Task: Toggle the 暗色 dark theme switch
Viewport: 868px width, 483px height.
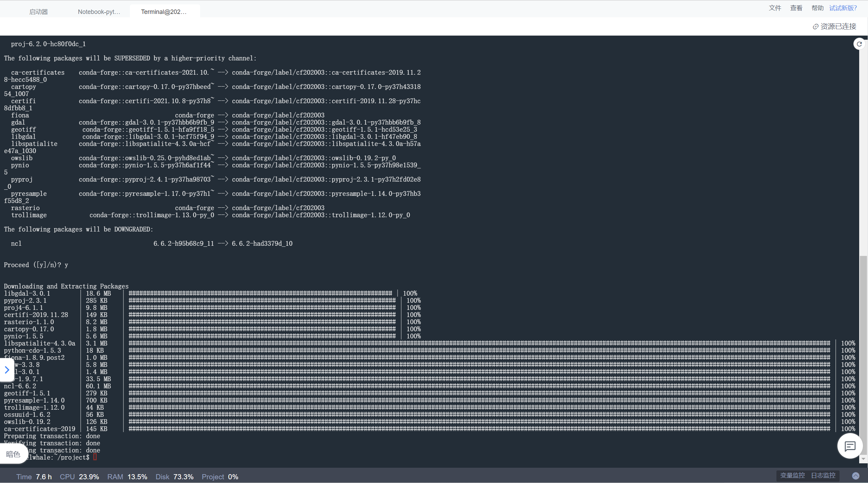Action: pyautogui.click(x=13, y=454)
